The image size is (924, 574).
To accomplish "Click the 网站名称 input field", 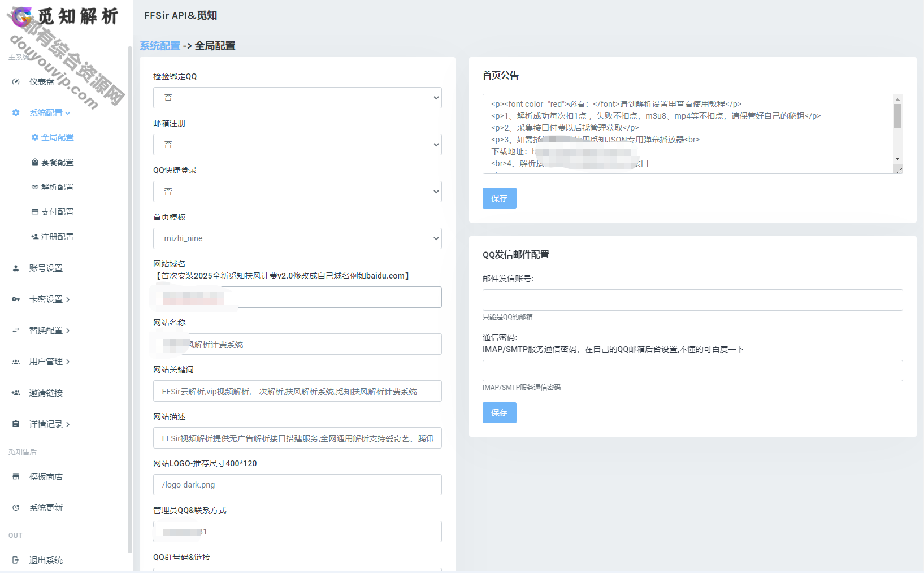I will [297, 344].
